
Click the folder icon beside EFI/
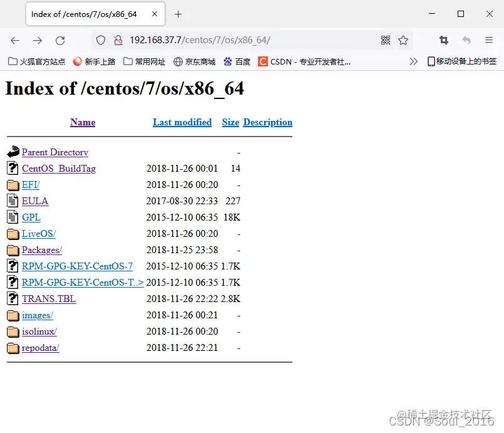coord(13,185)
